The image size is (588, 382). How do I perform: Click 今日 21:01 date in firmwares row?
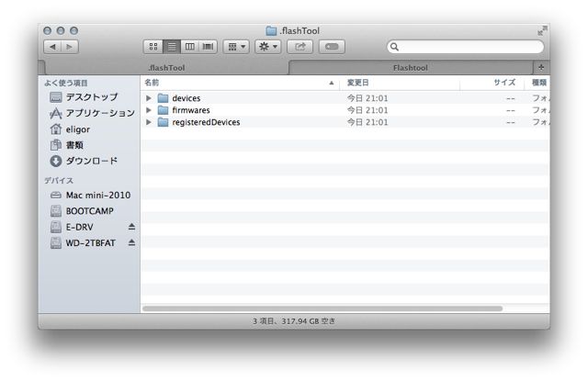coord(367,110)
